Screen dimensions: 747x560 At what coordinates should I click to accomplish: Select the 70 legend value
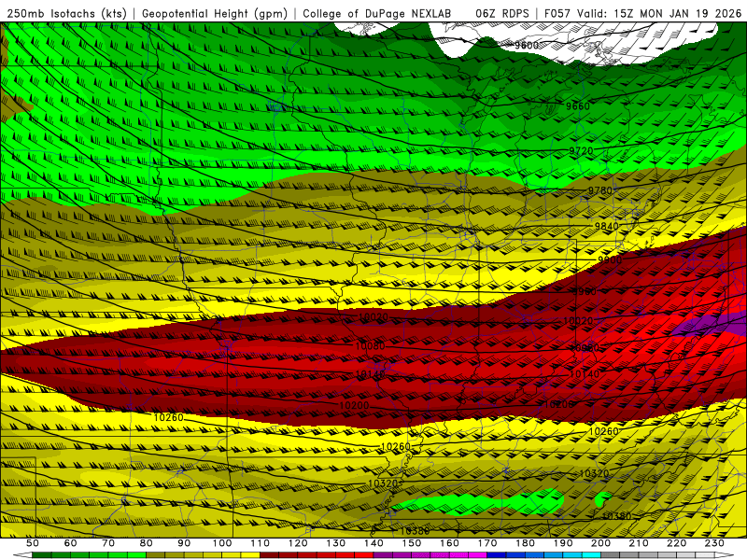tap(108, 543)
